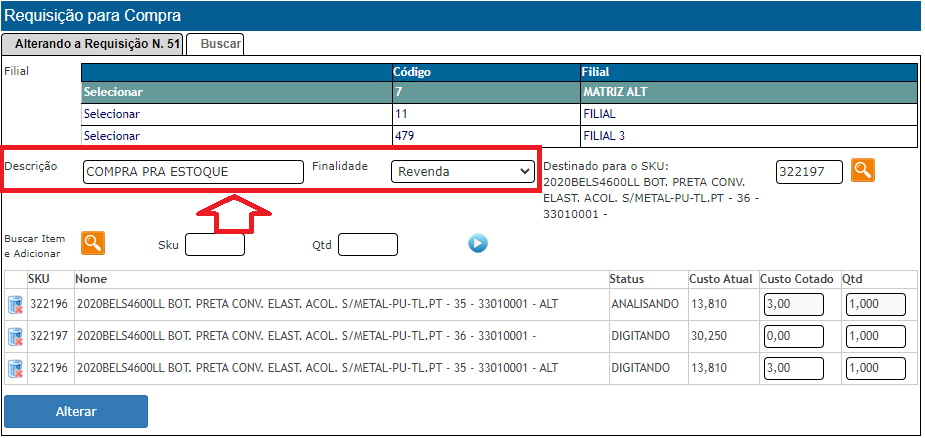Click the Alterar button
This screenshot has height=438, width=925.
tap(76, 411)
